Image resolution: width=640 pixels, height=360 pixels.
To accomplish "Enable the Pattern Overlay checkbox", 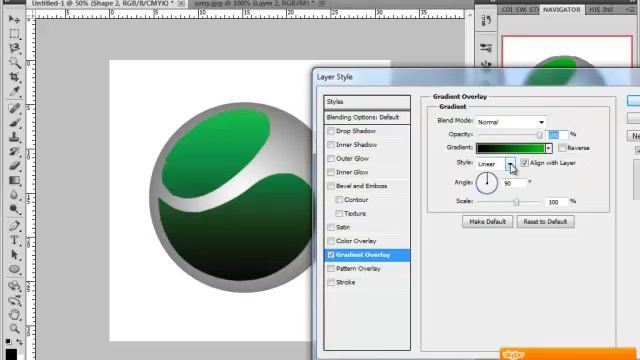I will coord(331,269).
